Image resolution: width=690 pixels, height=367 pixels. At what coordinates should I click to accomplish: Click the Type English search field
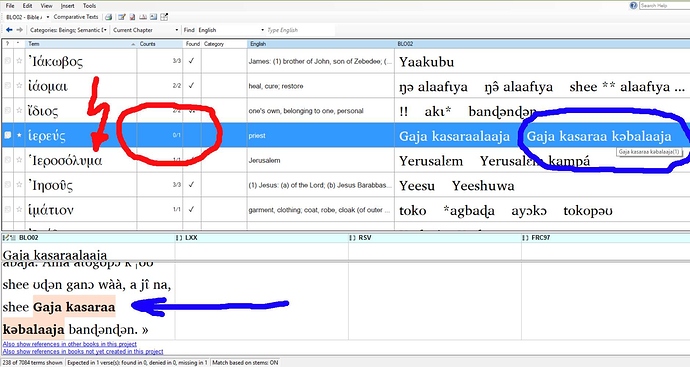(300, 30)
